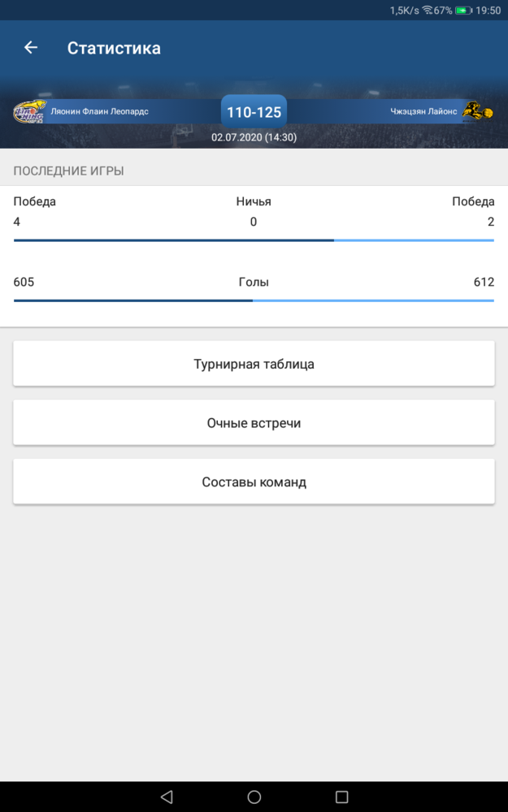Tap the Wi-Fi signal icon
508x812 pixels.
pyautogui.click(x=428, y=11)
